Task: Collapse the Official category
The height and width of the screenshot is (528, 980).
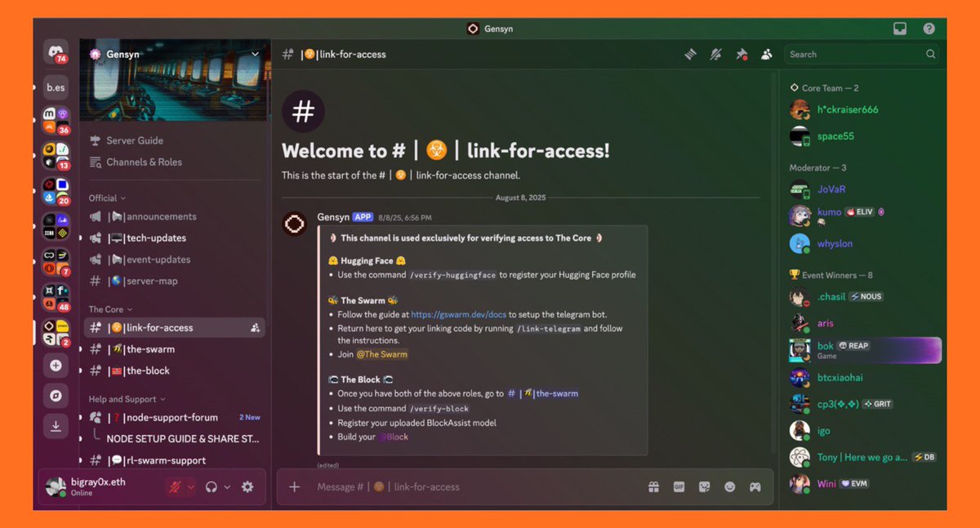Action: (108, 197)
